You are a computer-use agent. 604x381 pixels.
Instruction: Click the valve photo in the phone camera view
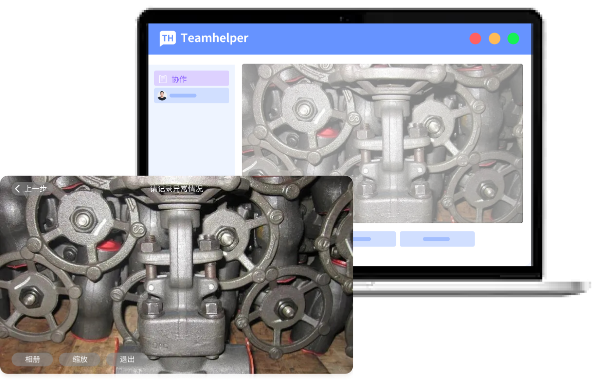(176, 275)
